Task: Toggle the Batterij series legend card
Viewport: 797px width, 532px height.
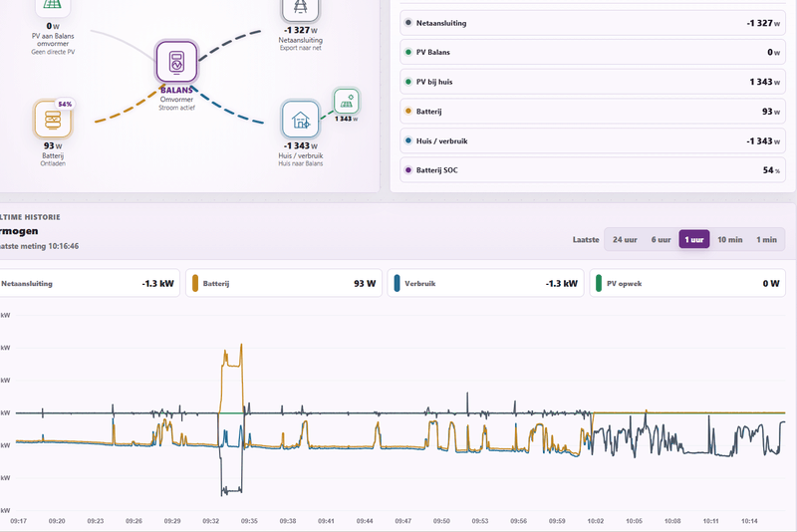Action: (x=284, y=283)
